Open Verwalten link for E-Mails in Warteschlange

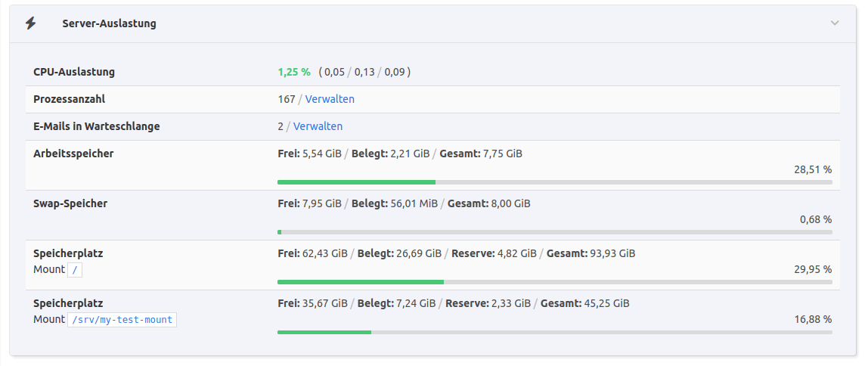pyautogui.click(x=318, y=126)
